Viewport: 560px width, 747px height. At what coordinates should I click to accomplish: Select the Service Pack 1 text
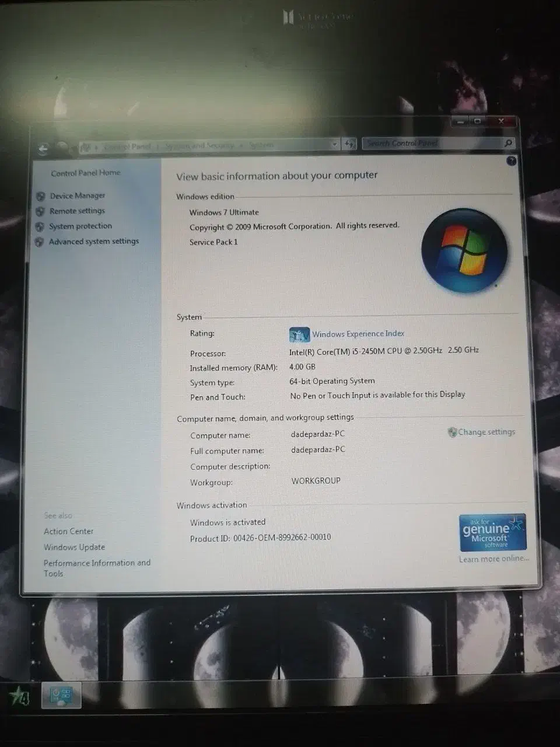pyautogui.click(x=213, y=242)
